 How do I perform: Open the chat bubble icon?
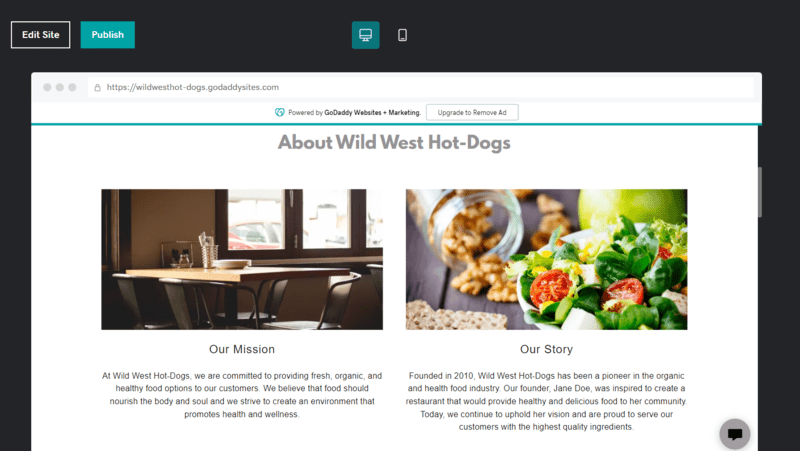(735, 434)
